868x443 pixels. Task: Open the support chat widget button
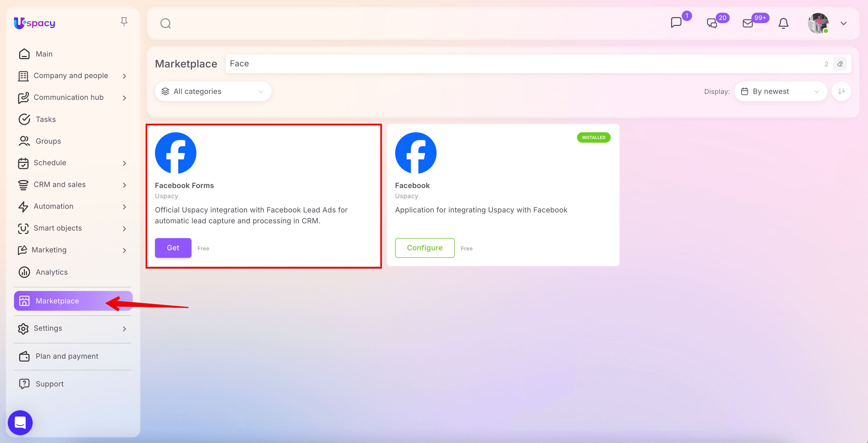tap(20, 423)
